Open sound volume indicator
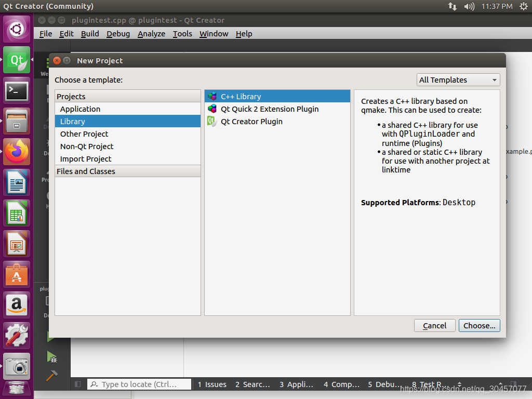The width and height of the screenshot is (532, 399). (x=469, y=6)
